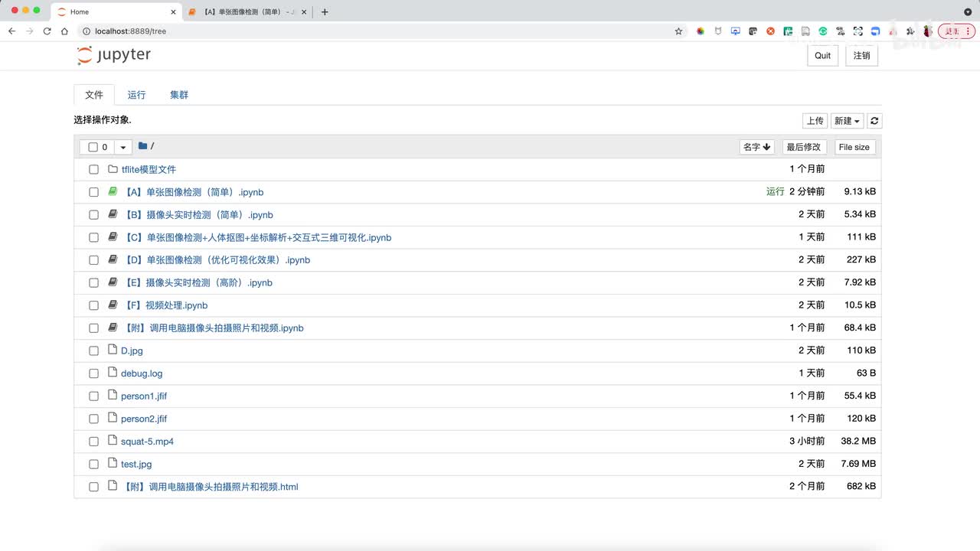The width and height of the screenshot is (980, 551).
Task: Sort files by 名字
Action: pos(757,147)
